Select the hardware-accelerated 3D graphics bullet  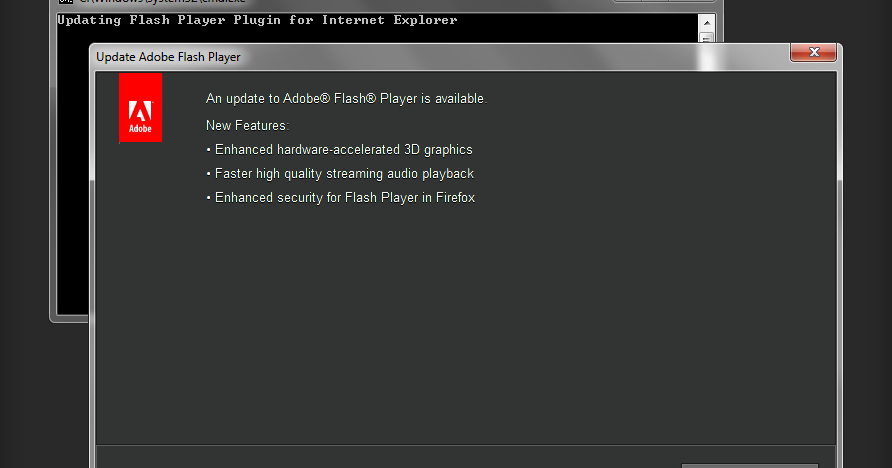click(339, 150)
